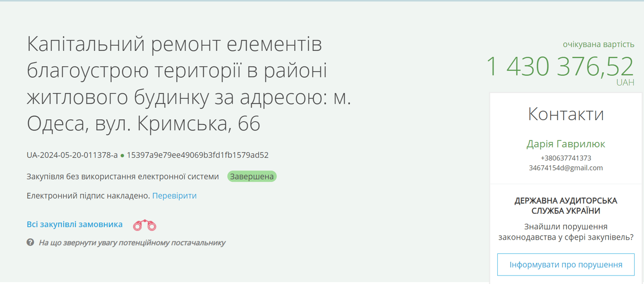
Task: Click the email 34674154d@gmail.com
Action: point(565,169)
